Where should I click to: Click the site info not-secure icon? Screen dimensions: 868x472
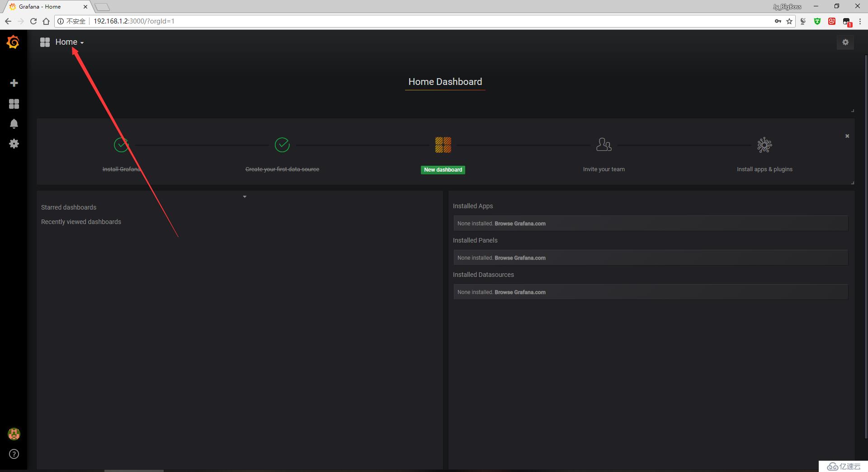click(61, 21)
